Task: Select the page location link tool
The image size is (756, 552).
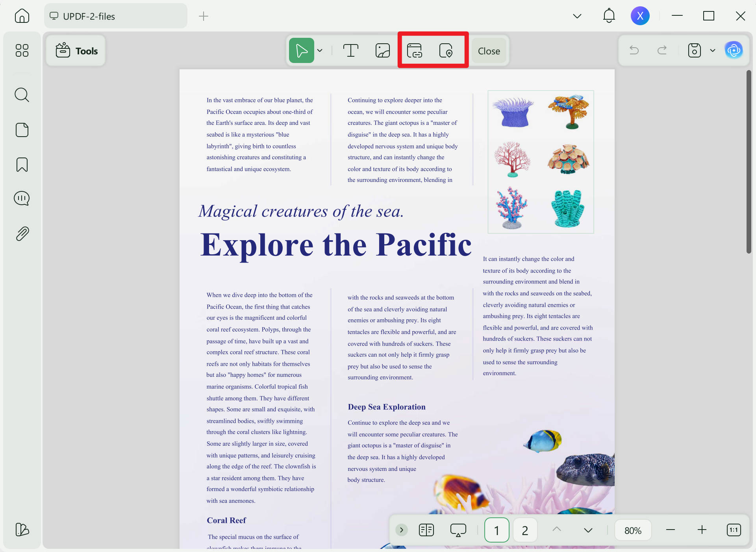Action: pos(446,50)
